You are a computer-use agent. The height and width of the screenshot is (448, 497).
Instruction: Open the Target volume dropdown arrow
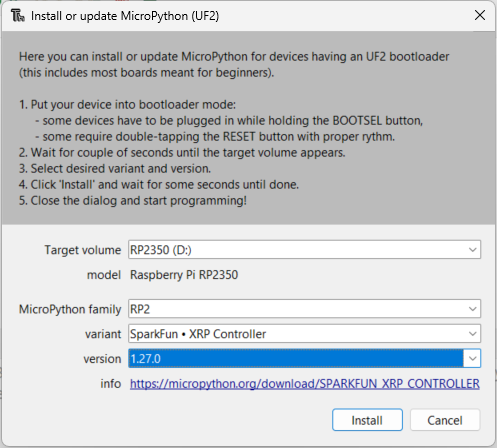472,250
